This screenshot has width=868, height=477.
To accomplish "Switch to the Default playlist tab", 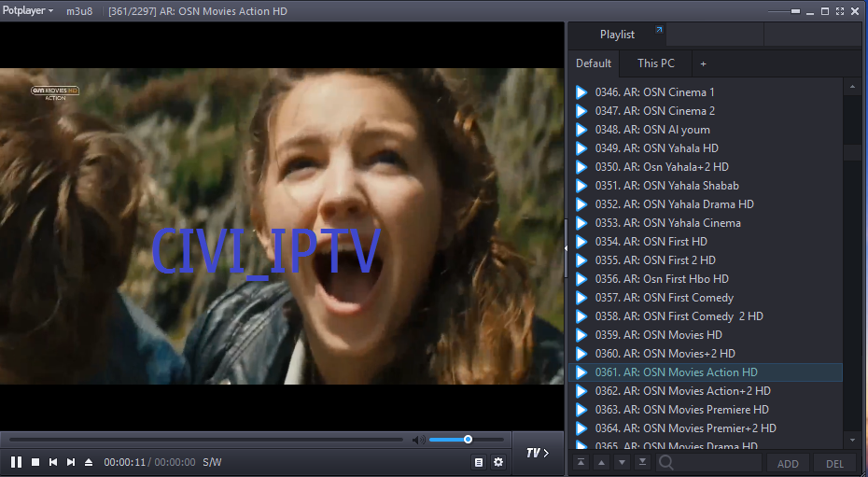I will (x=594, y=63).
